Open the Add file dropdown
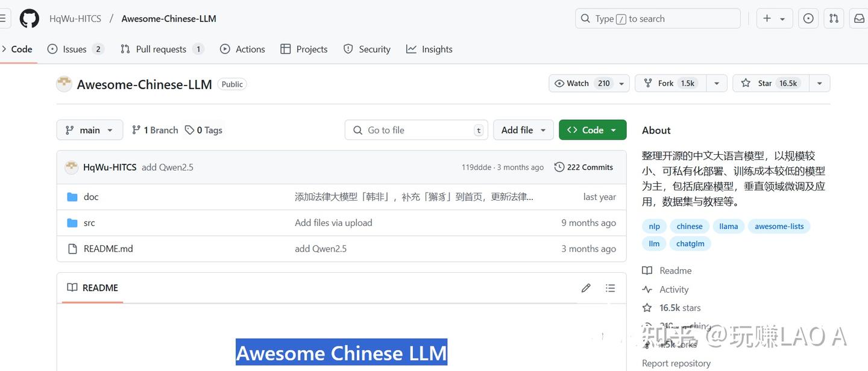This screenshot has width=868, height=371. (523, 129)
